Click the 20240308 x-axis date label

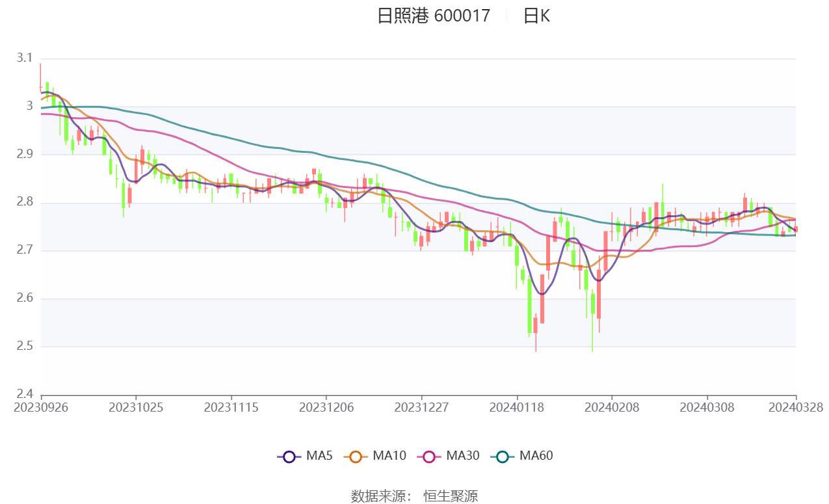click(x=707, y=407)
